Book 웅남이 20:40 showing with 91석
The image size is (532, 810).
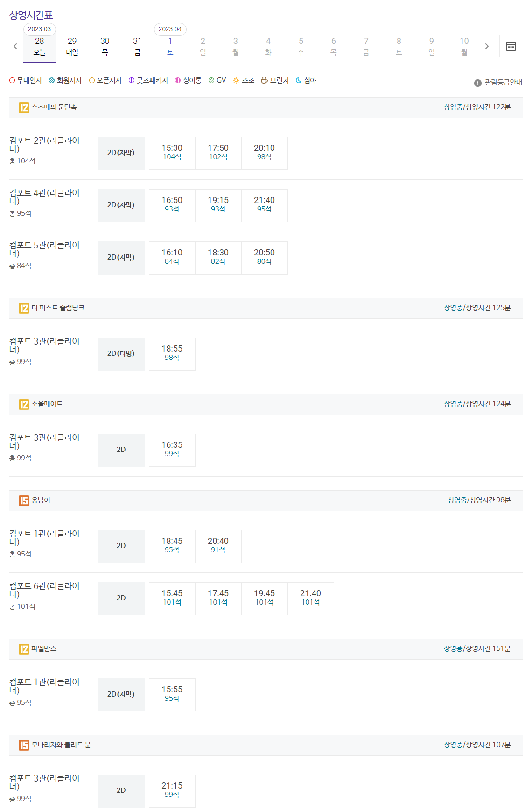pyautogui.click(x=218, y=546)
